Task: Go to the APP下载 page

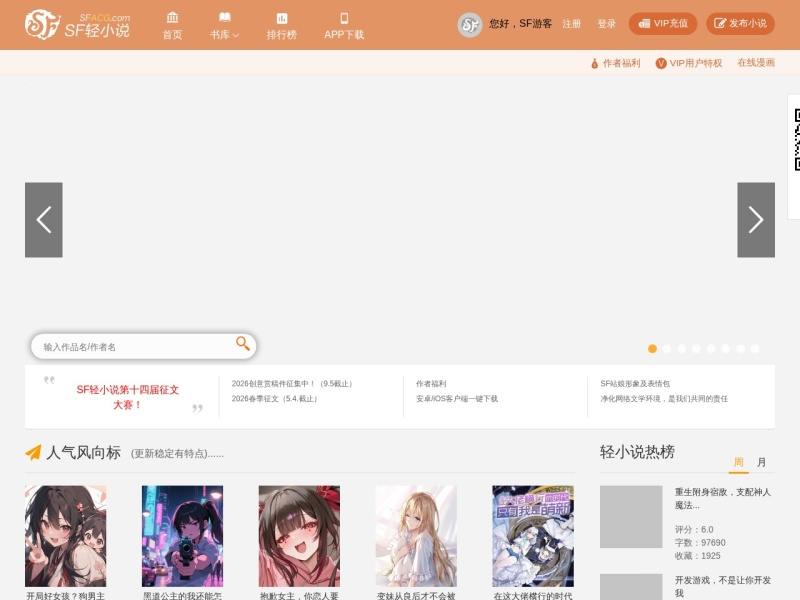Action: click(344, 26)
